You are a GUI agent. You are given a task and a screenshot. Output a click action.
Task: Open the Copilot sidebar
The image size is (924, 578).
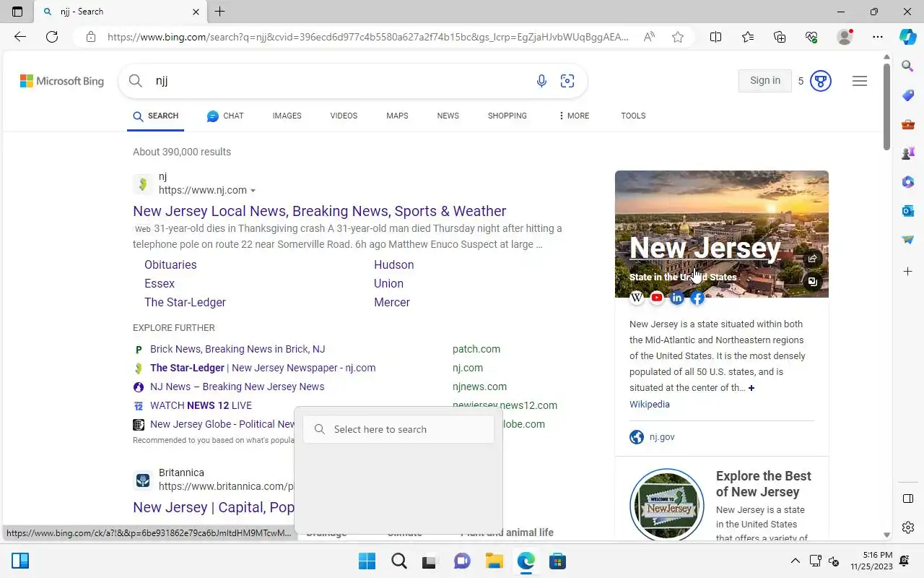point(908,37)
